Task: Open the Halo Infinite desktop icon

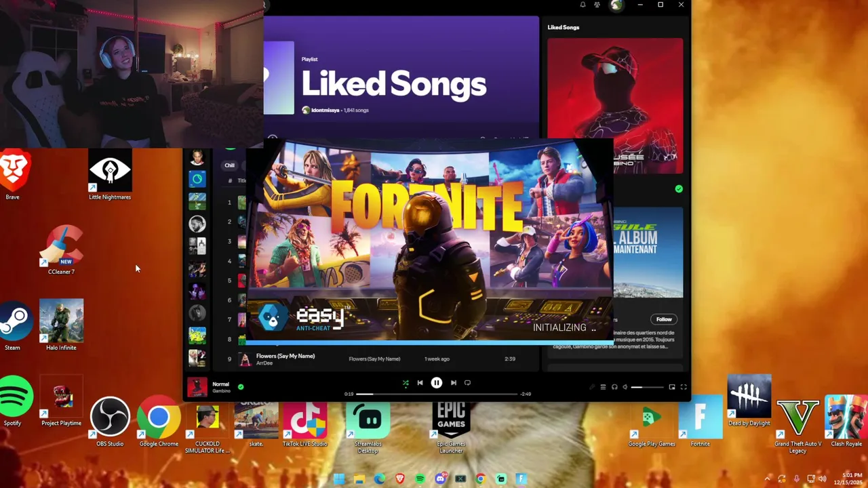Action: tap(61, 325)
